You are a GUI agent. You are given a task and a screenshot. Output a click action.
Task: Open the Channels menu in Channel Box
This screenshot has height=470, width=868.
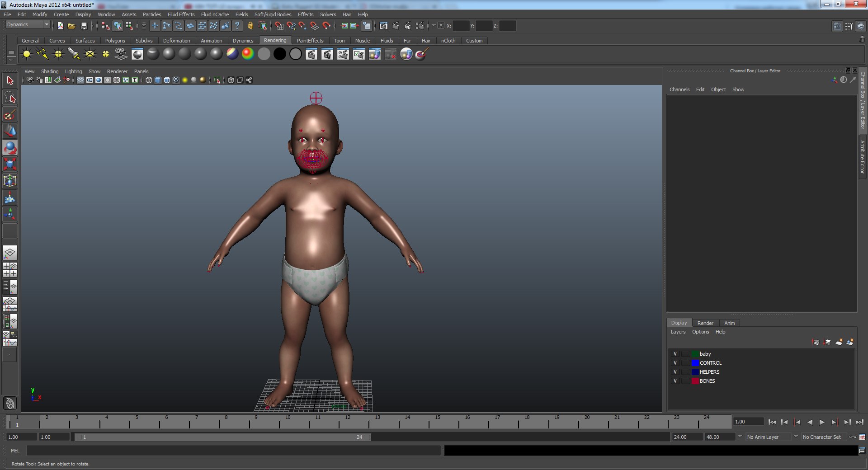[679, 89]
